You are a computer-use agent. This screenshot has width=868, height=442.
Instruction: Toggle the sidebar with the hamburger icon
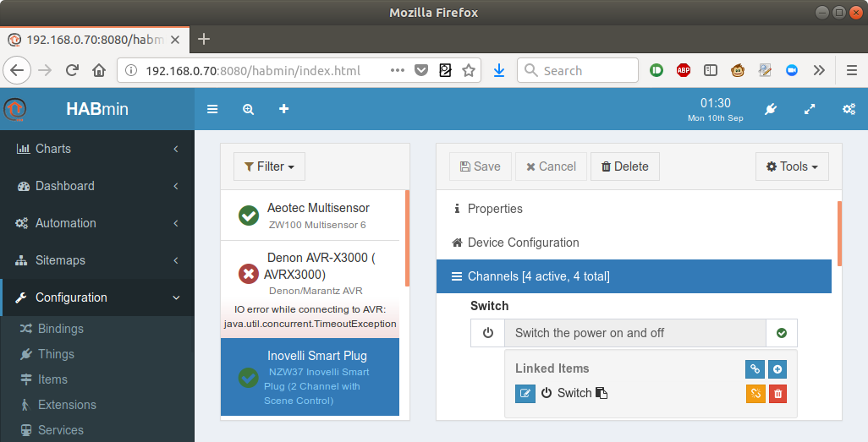point(212,110)
